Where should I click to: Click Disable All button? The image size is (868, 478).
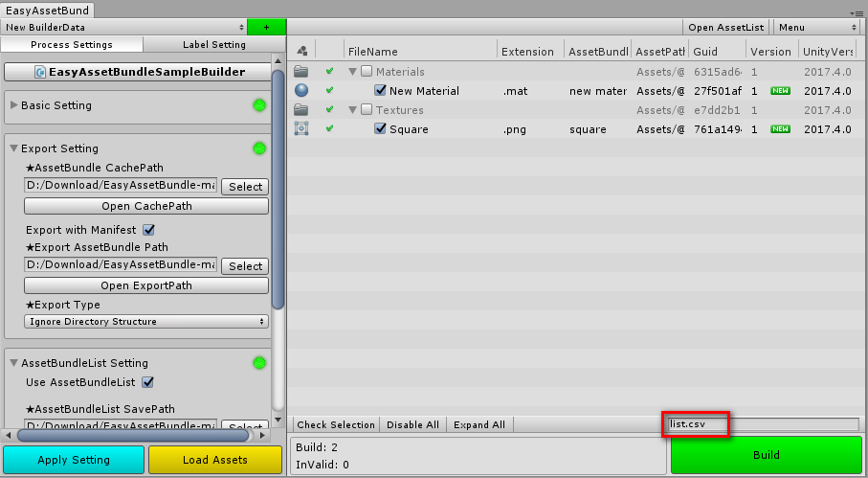click(x=413, y=424)
